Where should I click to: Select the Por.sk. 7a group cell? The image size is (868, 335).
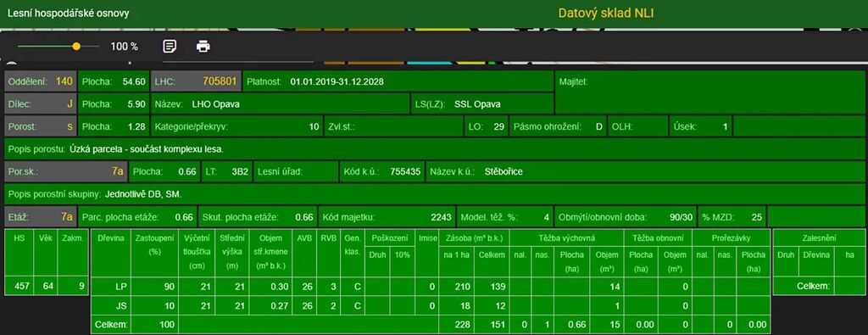point(66,171)
